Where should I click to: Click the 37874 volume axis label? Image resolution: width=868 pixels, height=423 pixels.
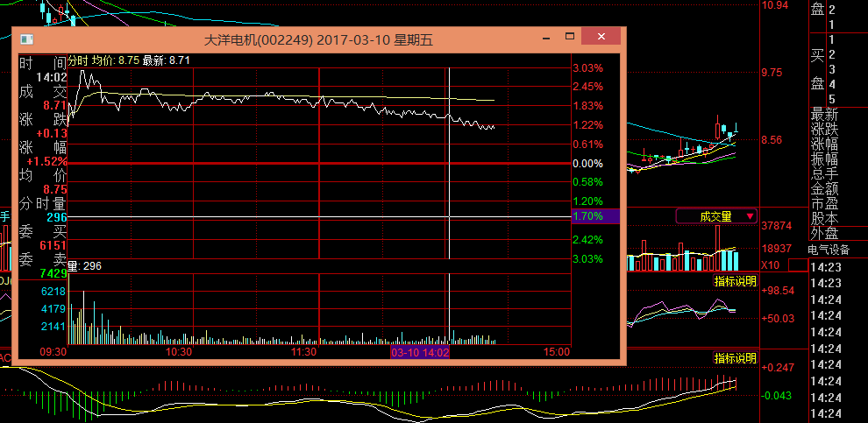pos(777,226)
